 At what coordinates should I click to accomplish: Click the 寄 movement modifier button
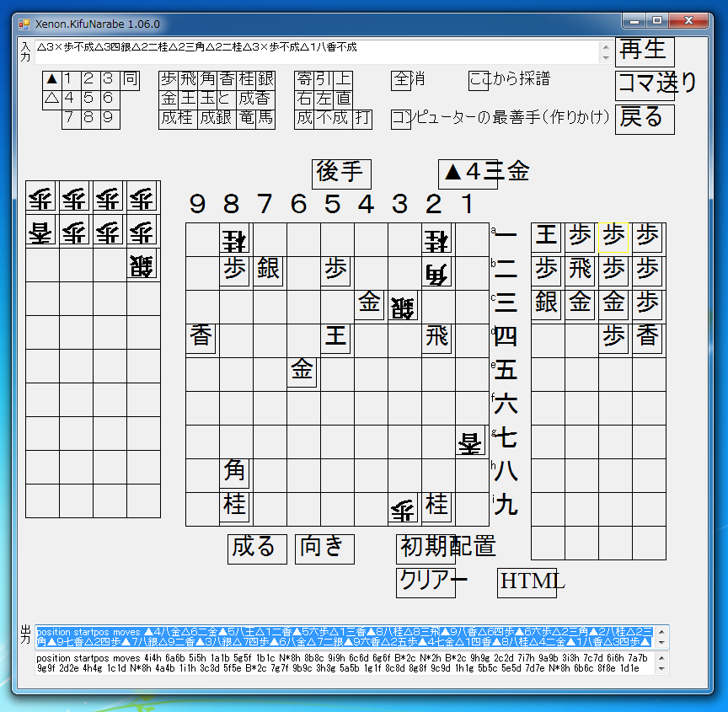click(x=304, y=80)
